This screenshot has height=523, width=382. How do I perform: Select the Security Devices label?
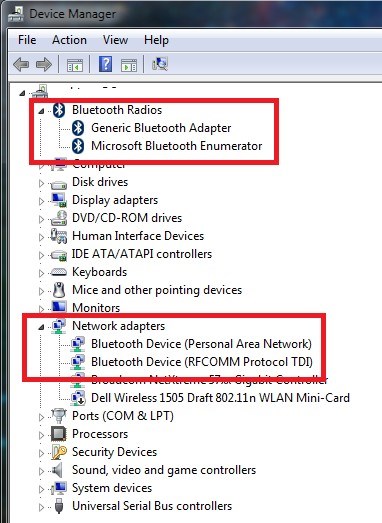point(114,452)
